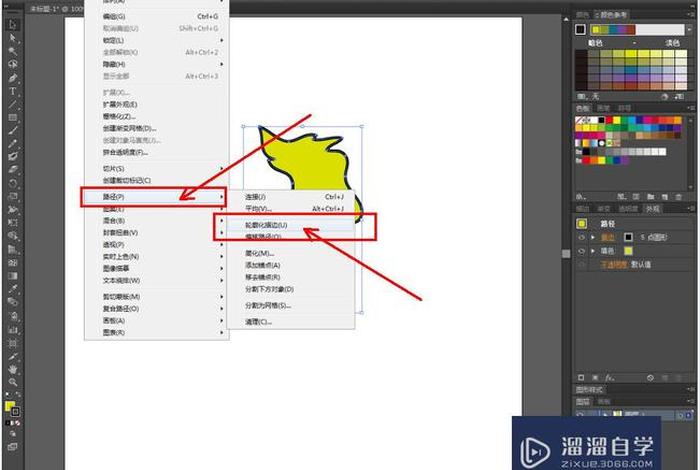Click Add New Stroke button in appearance
Screen dimensions: 700x470
click(x=581, y=378)
